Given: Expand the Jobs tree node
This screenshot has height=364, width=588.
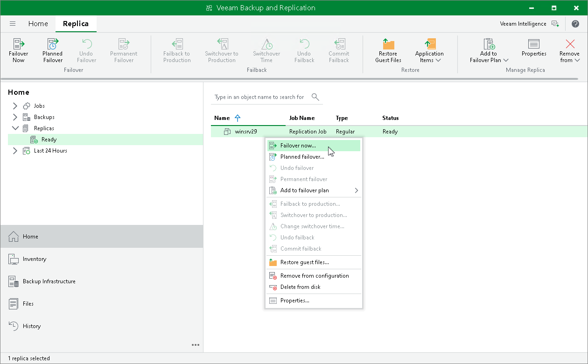Looking at the screenshot, I should click(x=15, y=106).
